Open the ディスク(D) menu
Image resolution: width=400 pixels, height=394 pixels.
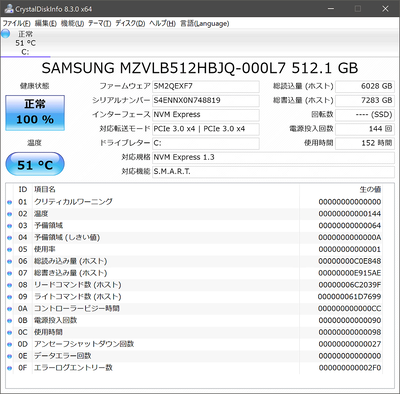130,24
